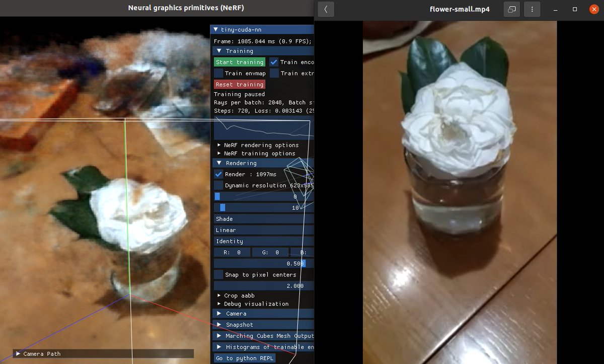The image size is (604, 364).
Task: Click the back chevron in flower-small.mp4 window
Action: pos(325,9)
